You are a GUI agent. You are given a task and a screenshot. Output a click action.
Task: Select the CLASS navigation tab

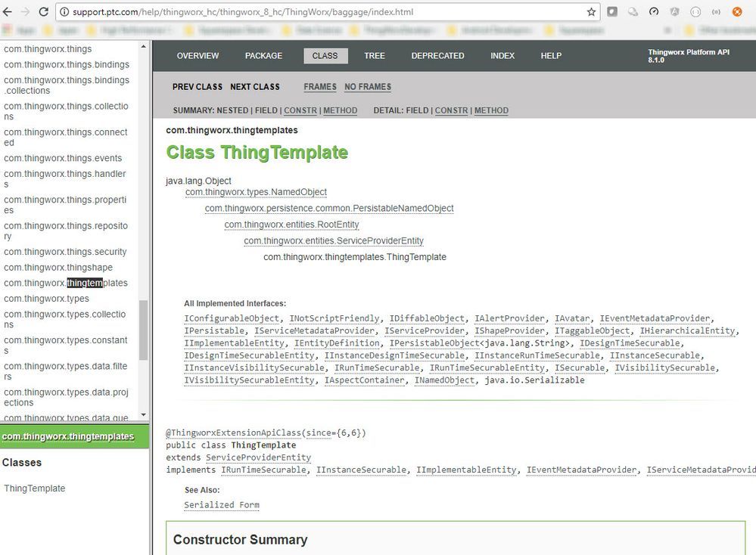[x=325, y=56]
